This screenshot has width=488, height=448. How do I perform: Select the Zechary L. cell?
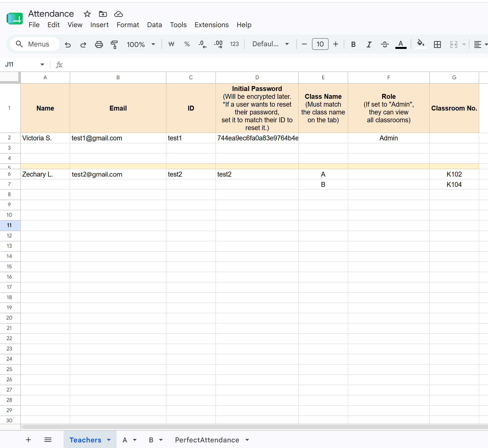45,174
